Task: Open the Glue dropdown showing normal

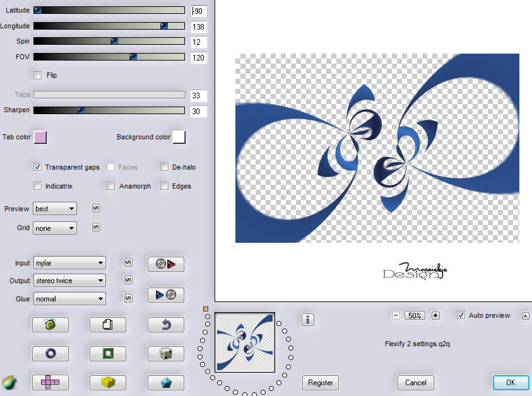Action: (69, 299)
